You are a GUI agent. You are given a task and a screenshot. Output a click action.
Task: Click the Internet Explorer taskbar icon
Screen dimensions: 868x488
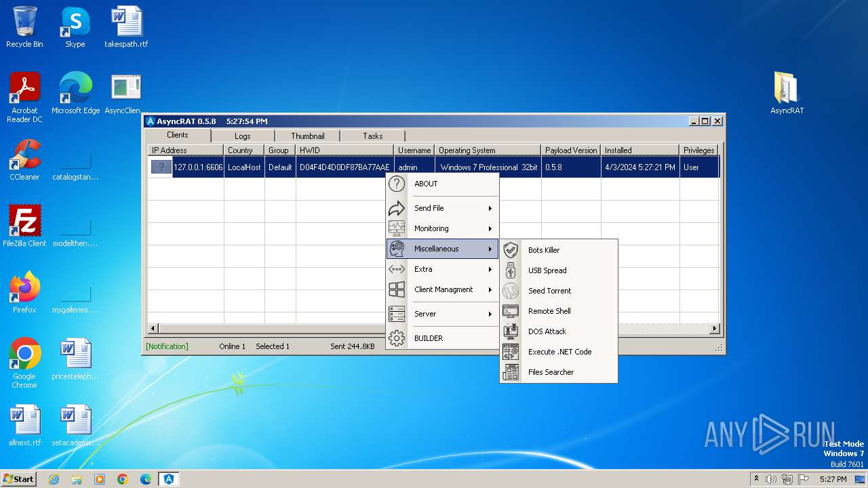point(54,479)
